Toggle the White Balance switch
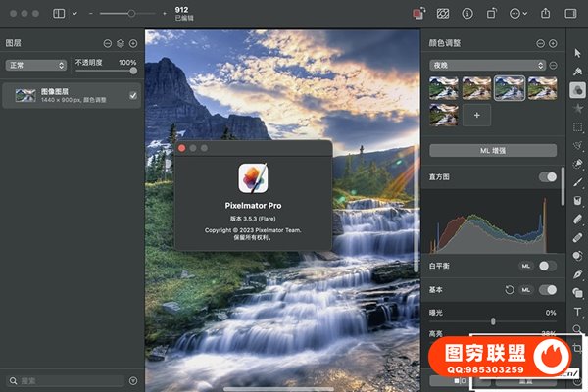This screenshot has width=588, height=392. point(547,266)
